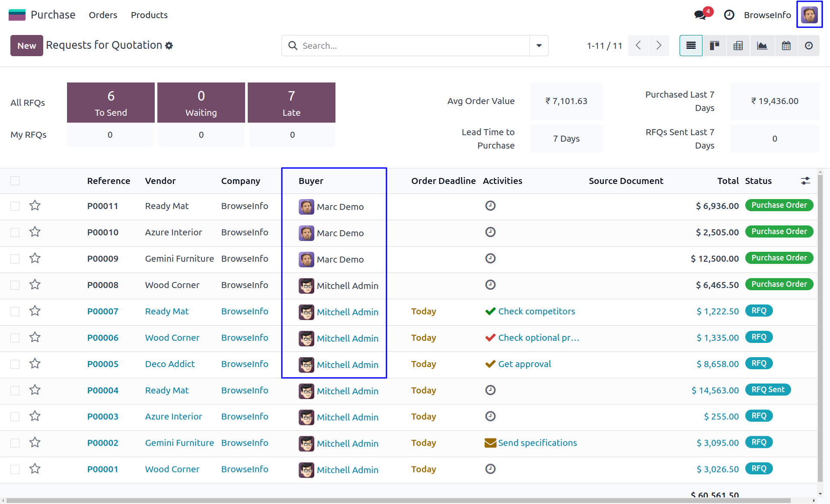Click the New button
Image resolution: width=830 pixels, height=504 pixels.
point(26,46)
